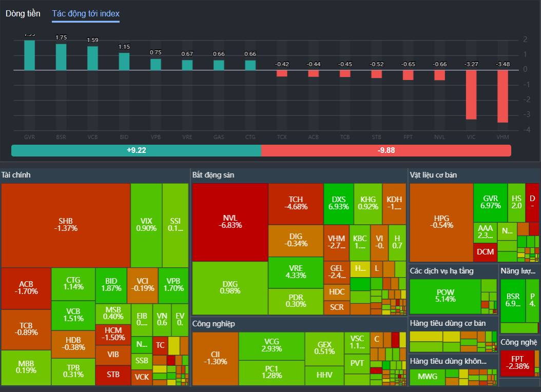Select the VHM heatmap tile in Bất động sản

click(336, 243)
